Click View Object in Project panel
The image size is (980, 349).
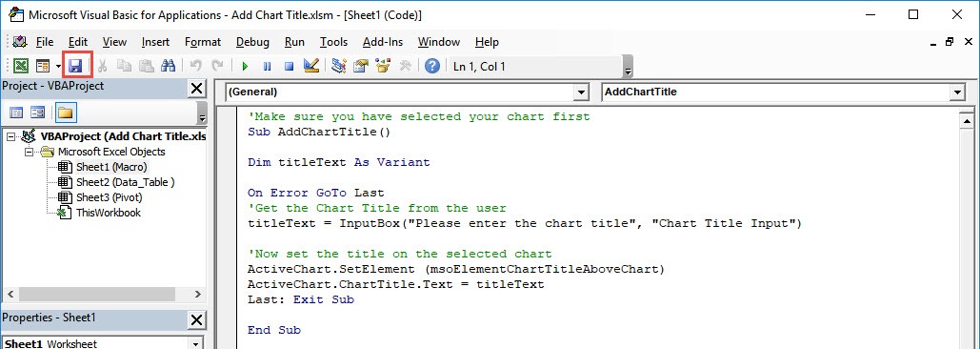pyautogui.click(x=38, y=113)
